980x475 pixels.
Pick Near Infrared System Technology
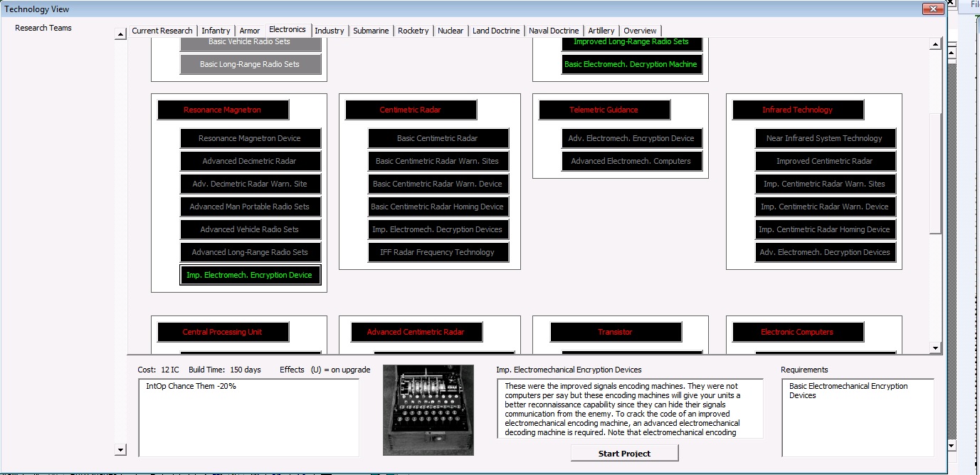tap(825, 138)
